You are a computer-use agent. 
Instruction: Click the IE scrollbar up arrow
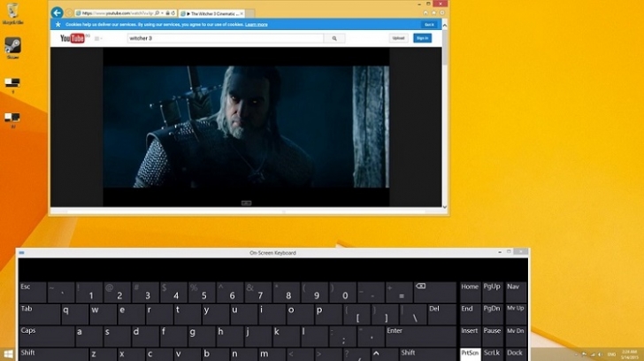pyautogui.click(x=445, y=26)
